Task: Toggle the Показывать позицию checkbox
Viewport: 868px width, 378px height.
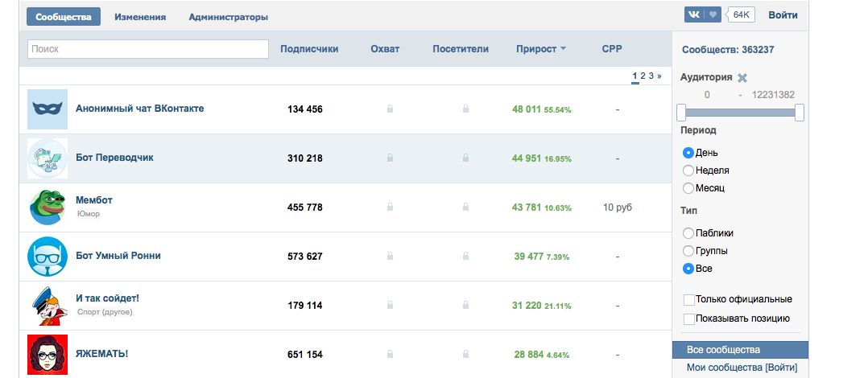Action: (x=688, y=318)
